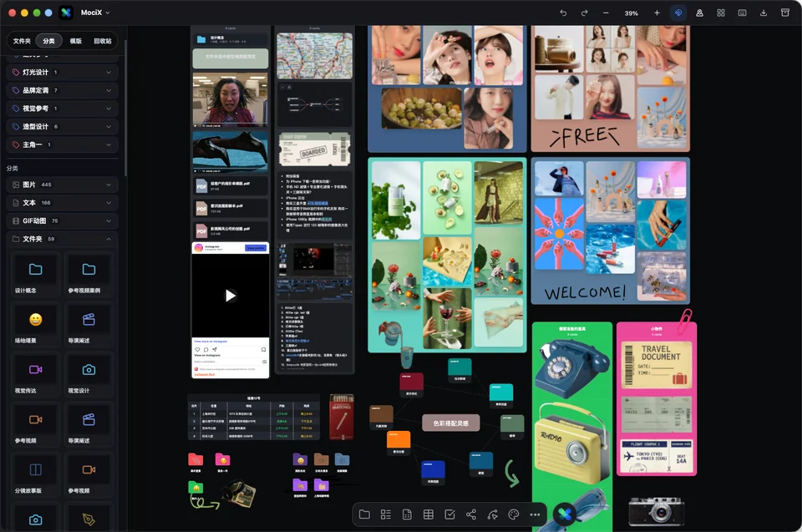This screenshot has height=532, width=802.
Task: Add a folder from the bottom toolbar
Action: pos(365,514)
